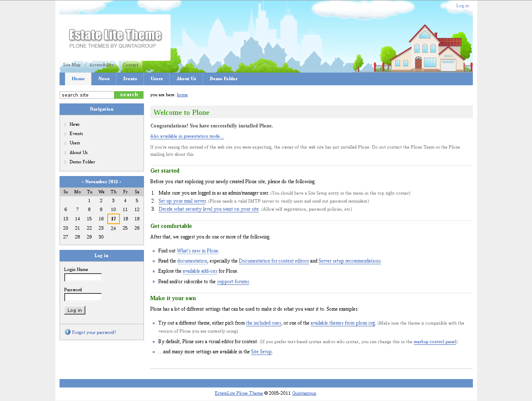
Task: Open the Demo Folder tab
Action: coord(223,79)
